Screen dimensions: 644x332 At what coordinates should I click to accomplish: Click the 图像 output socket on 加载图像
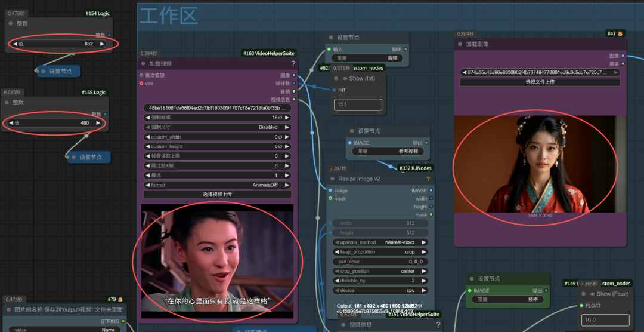click(623, 56)
